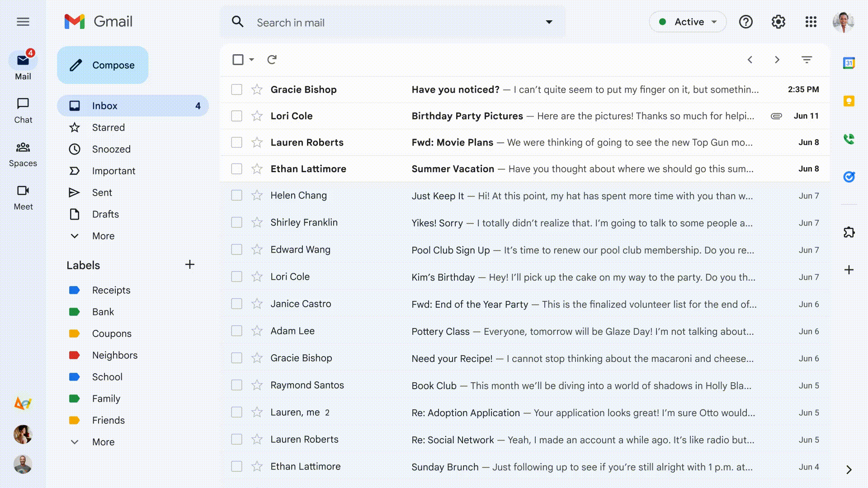Click the refresh inbox icon

(272, 60)
